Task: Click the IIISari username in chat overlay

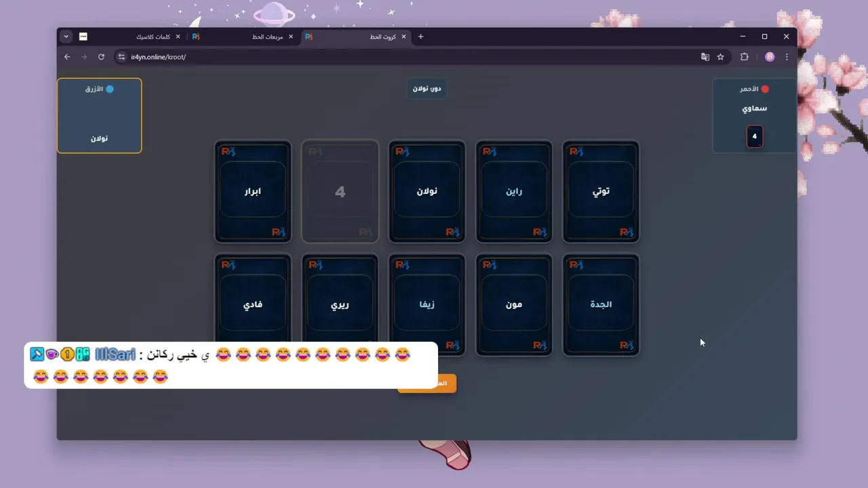Action: 115,354
